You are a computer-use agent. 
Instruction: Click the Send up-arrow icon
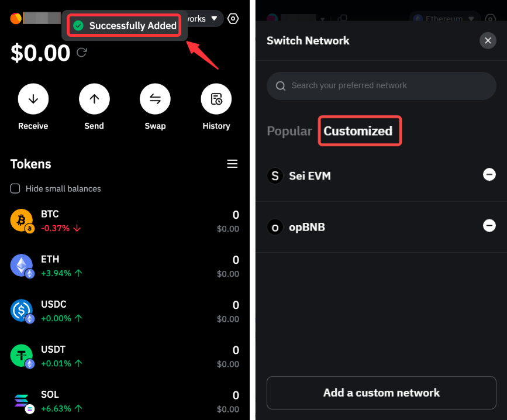[x=94, y=99]
